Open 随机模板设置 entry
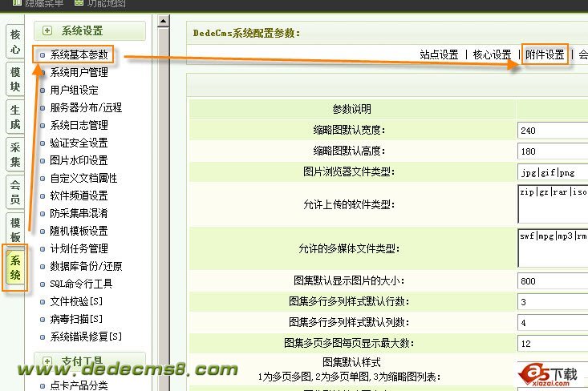Viewport: 588px width, 391px height. (79, 231)
